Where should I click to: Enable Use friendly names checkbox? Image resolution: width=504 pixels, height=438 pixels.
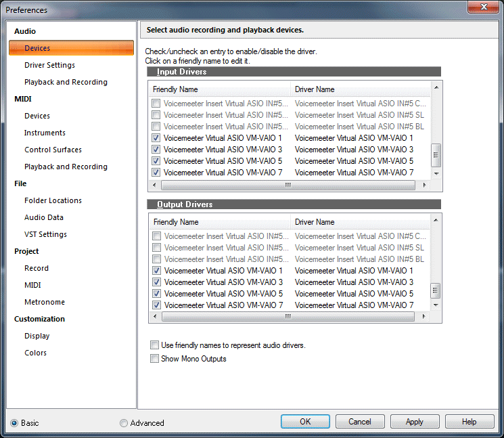tap(155, 345)
